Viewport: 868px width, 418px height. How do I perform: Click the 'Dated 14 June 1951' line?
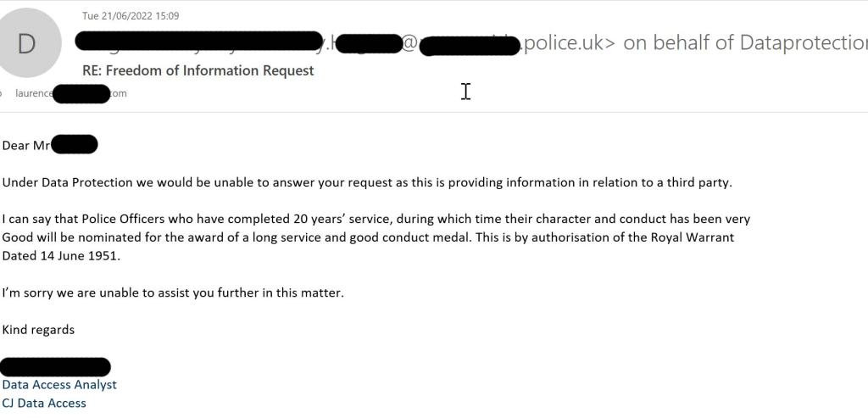pos(61,255)
